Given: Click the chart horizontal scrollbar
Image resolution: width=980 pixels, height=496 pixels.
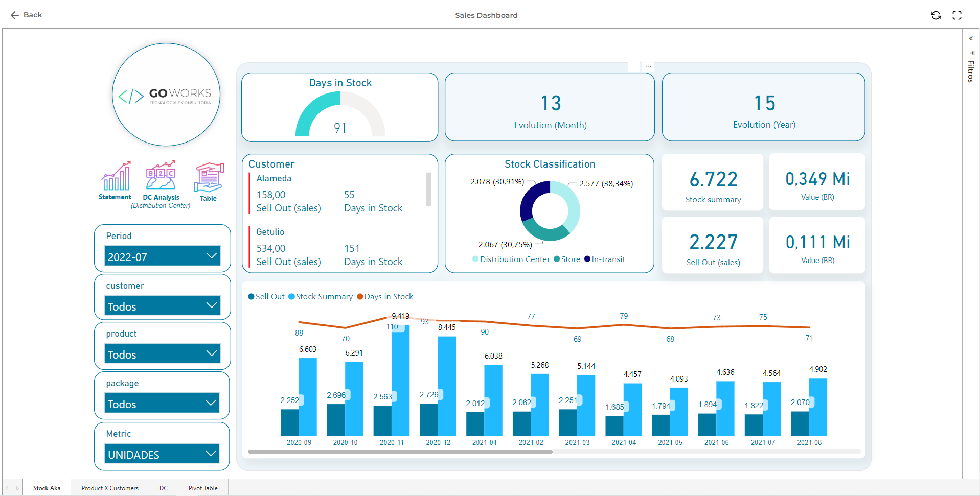Looking at the screenshot, I should pos(400,452).
